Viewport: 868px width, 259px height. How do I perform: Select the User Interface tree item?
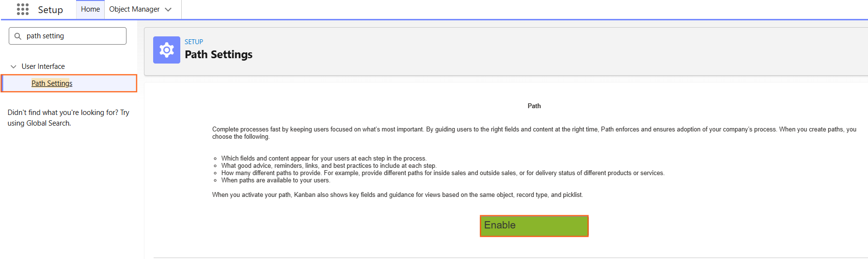tap(43, 66)
